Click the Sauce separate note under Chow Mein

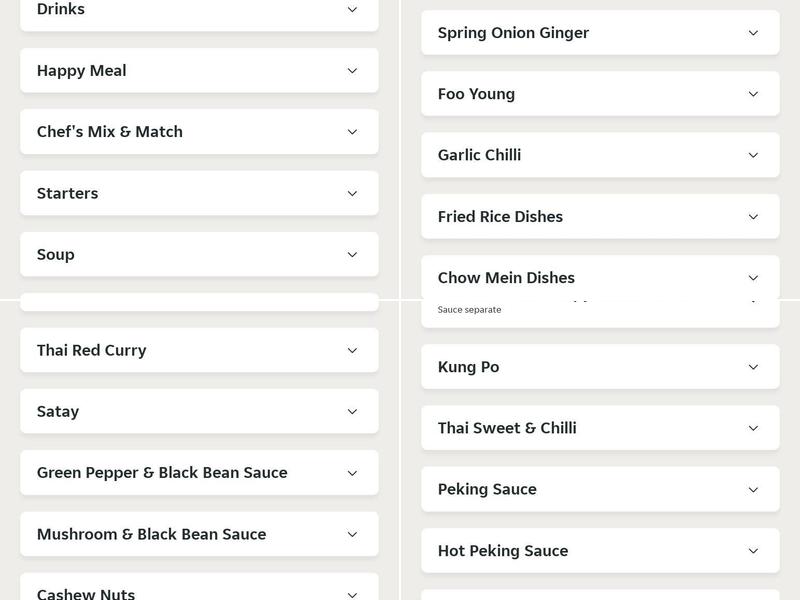point(469,310)
